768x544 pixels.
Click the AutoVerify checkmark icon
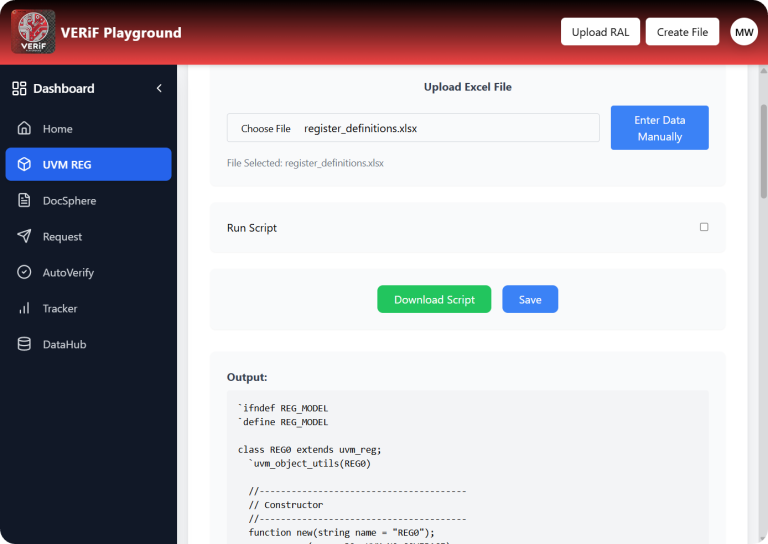tap(24, 273)
